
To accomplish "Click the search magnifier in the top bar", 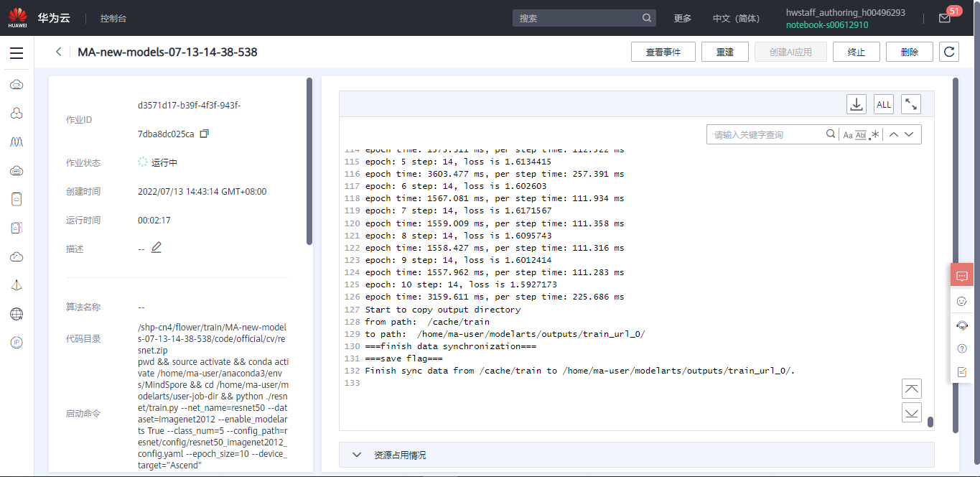I will [646, 18].
